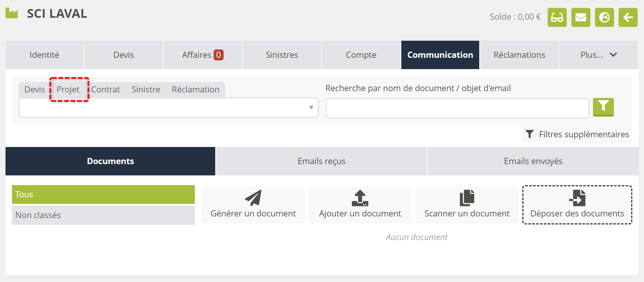This screenshot has width=644, height=282.
Task: Click Scanner un document button
Action: (x=467, y=204)
